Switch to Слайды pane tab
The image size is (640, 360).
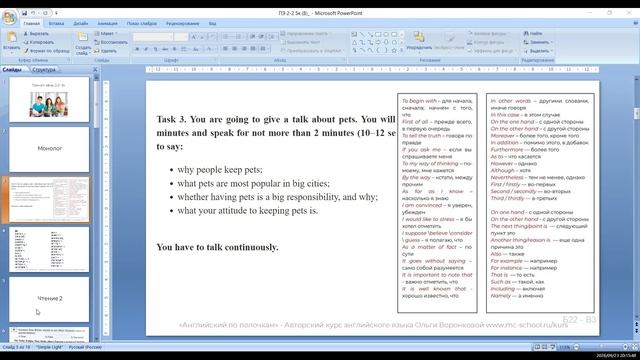coord(12,70)
